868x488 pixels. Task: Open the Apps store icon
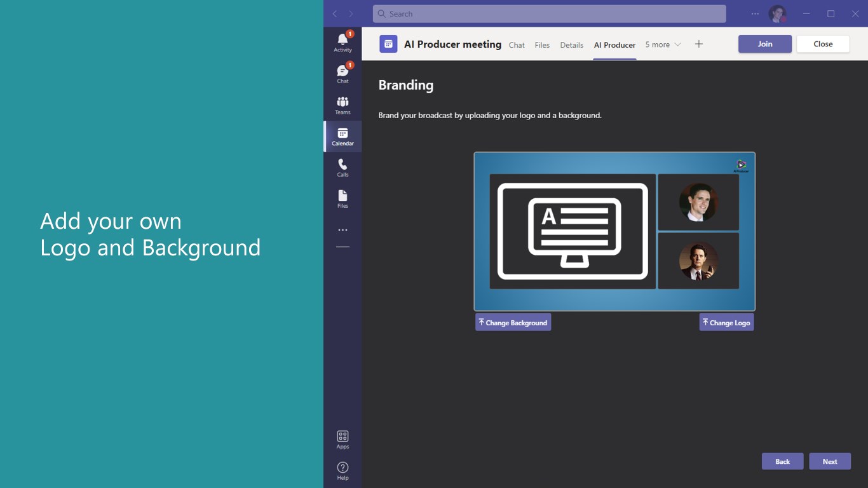pyautogui.click(x=342, y=439)
